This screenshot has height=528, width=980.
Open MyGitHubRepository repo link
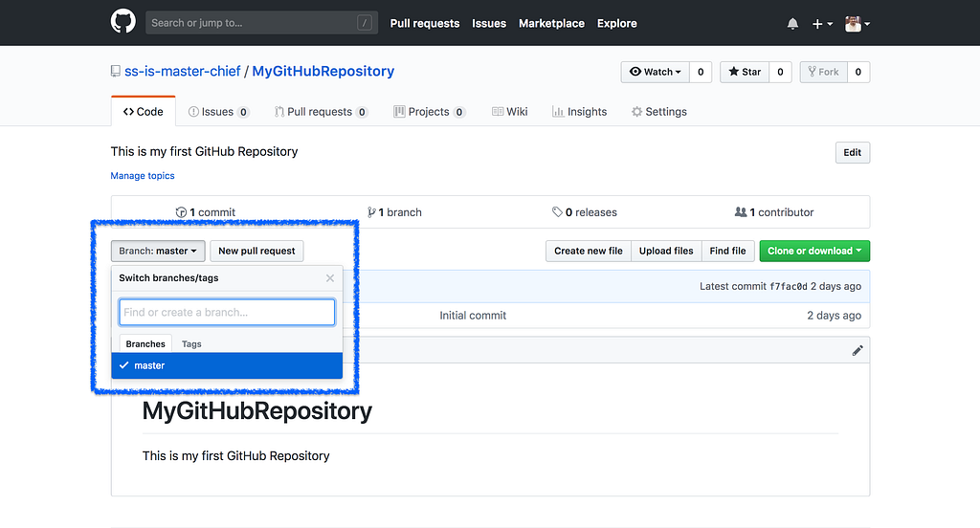click(x=323, y=71)
